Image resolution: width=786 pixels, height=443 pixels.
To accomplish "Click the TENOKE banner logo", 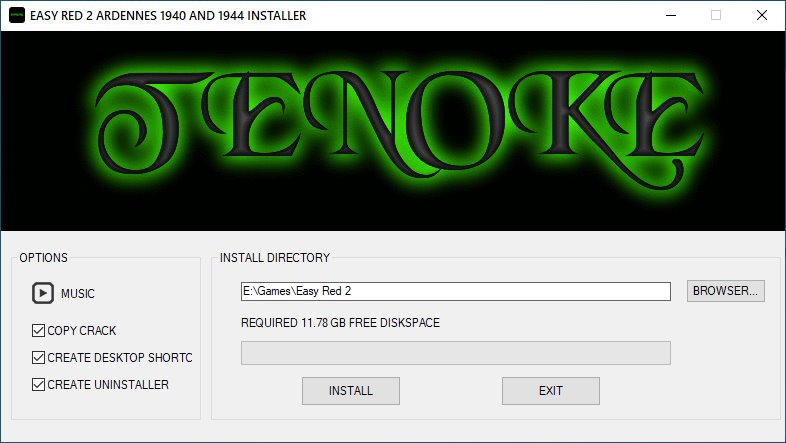I will point(392,130).
